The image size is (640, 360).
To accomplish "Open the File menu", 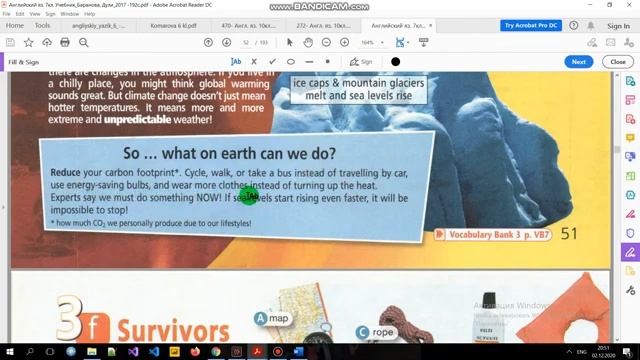I will [x=7, y=14].
